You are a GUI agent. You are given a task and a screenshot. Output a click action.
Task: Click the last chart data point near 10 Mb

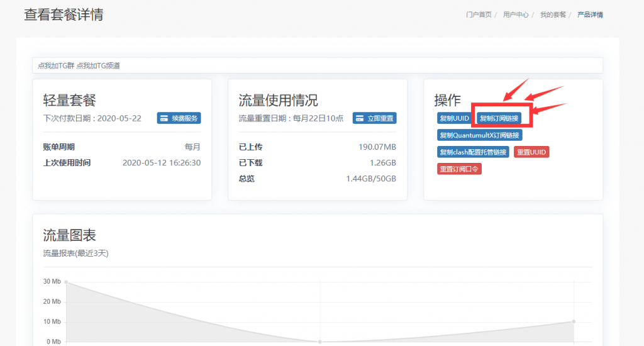point(574,321)
